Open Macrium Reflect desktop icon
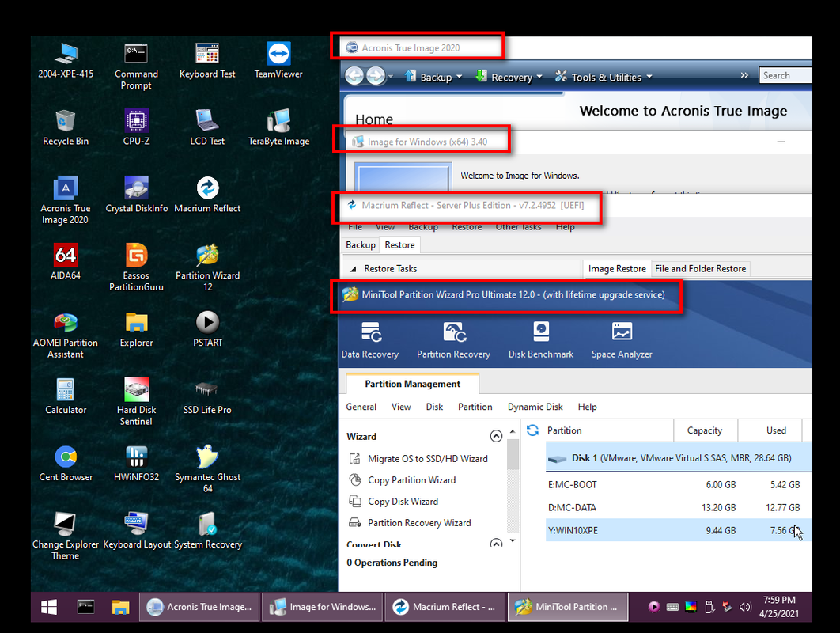Image resolution: width=840 pixels, height=633 pixels. click(207, 195)
